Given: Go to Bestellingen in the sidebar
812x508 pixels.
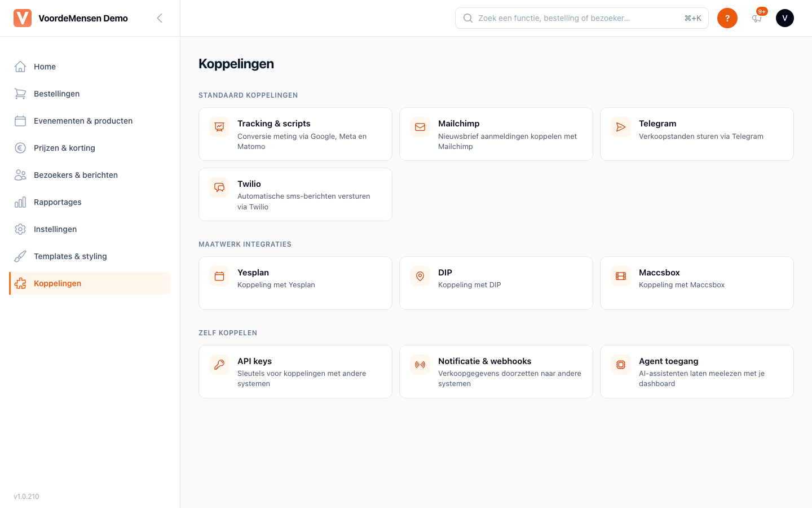Looking at the screenshot, I should coord(90,94).
